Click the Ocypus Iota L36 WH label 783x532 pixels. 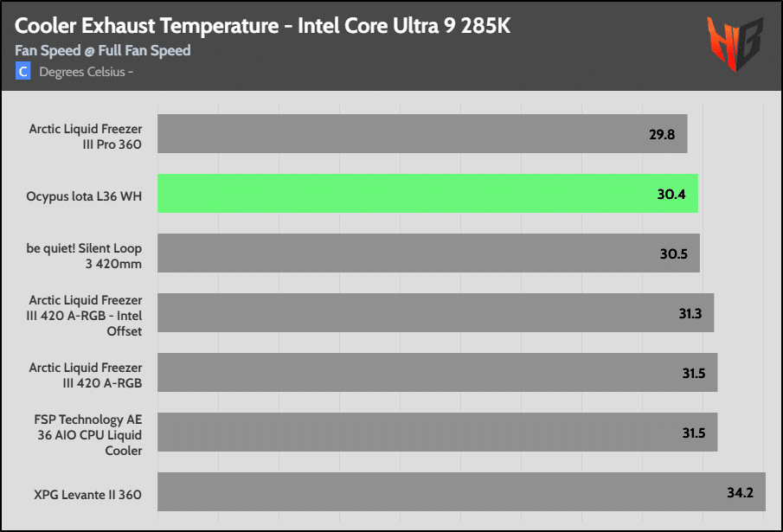84,196
